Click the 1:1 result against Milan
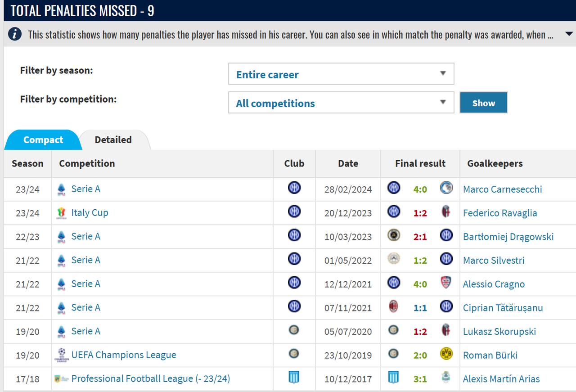Image resolution: width=576 pixels, height=392 pixels. pyautogui.click(x=420, y=308)
